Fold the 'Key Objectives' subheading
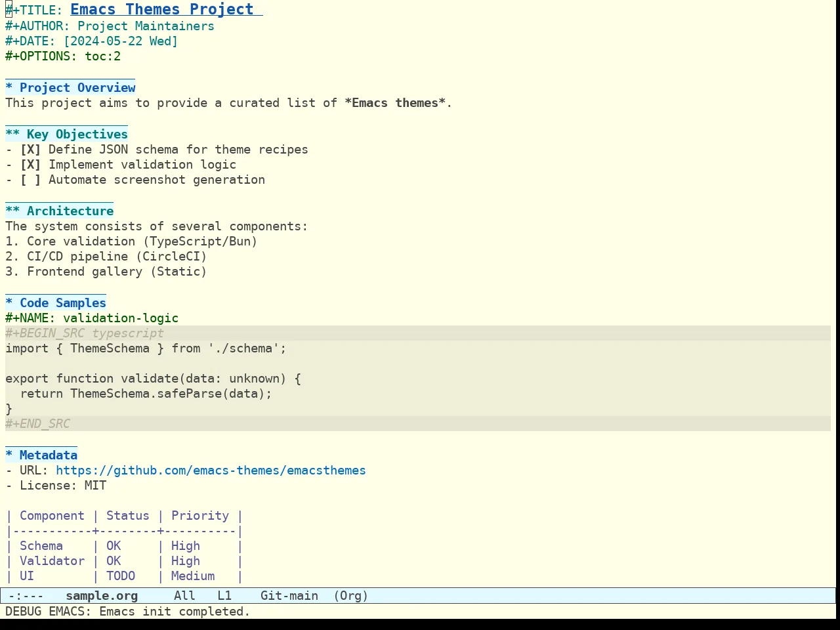The width and height of the screenshot is (840, 630). point(66,135)
